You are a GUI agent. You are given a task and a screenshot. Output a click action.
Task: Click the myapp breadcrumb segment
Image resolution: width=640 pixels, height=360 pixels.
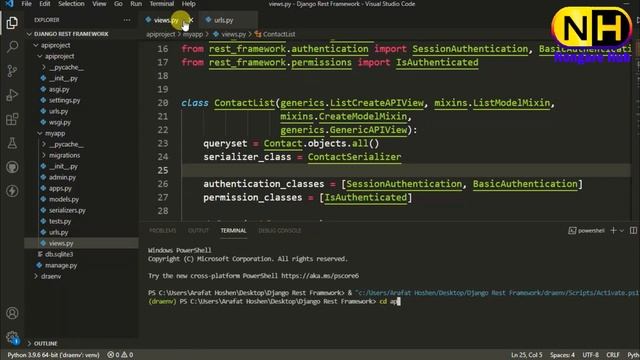coord(193,34)
